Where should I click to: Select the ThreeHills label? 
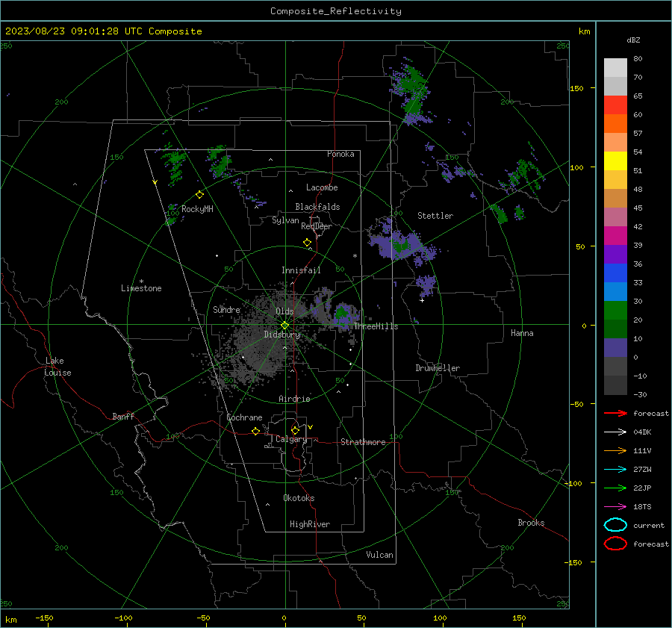tap(376, 326)
